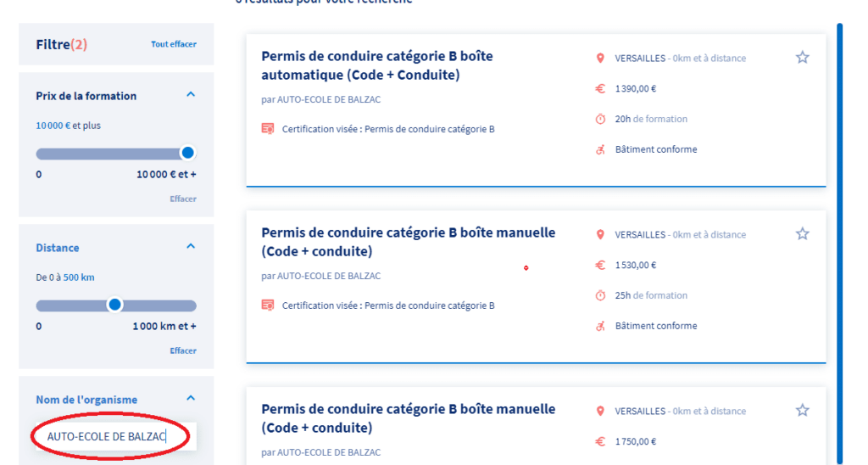868x465 pixels.
Task: Click the Prix de la formation heading
Action: coord(86,96)
